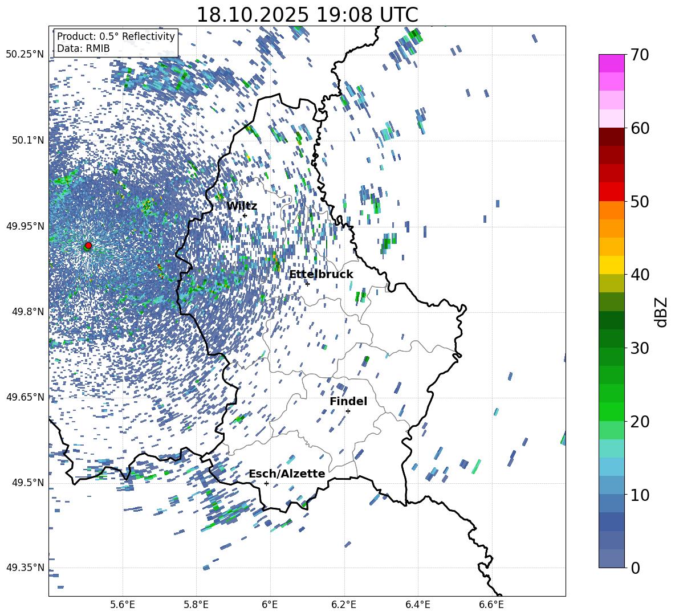This screenshot has width=675, height=616.
Task: Click the 5.8°E longitude label
Action: pyautogui.click(x=196, y=605)
